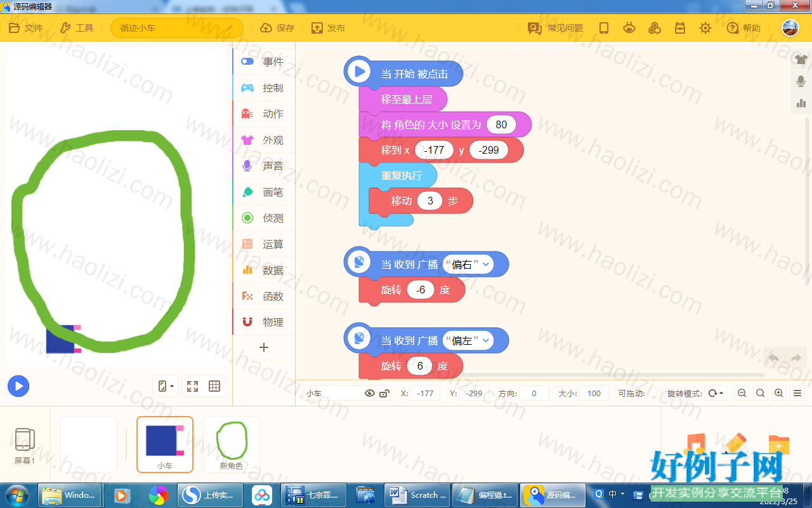
Task: Open 常见问题 FAQ
Action: [x=556, y=28]
